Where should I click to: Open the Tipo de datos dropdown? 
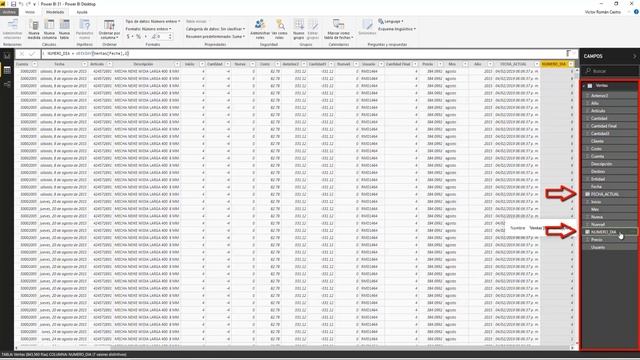(153, 21)
